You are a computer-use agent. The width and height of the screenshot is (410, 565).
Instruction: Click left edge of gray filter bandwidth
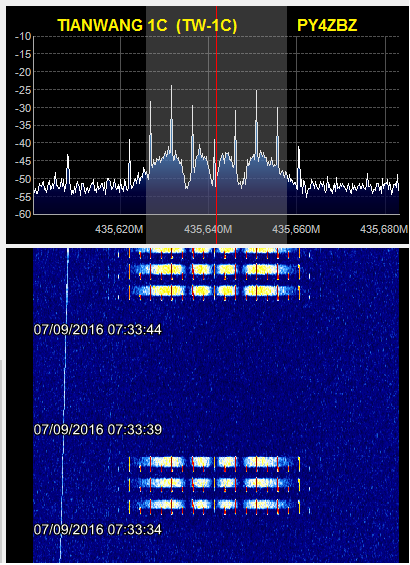146,125
